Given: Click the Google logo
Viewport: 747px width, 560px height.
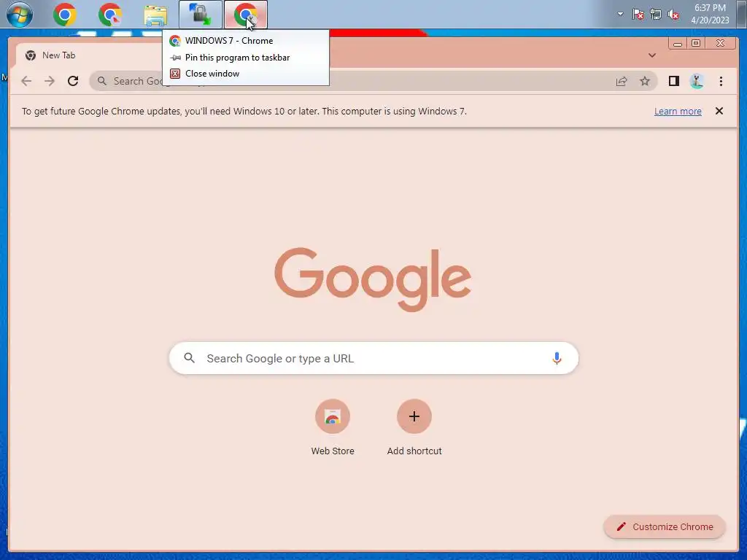Looking at the screenshot, I should [x=373, y=279].
